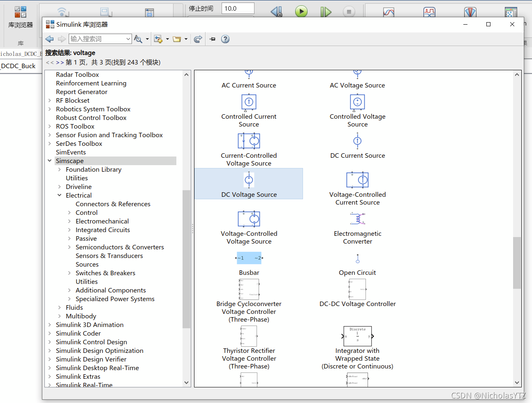
Task: Click the results pane scroll down arrow
Action: pyautogui.click(x=517, y=382)
